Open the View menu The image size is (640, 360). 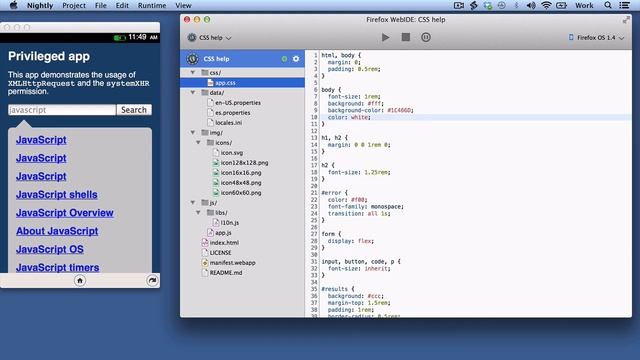pos(183,5)
